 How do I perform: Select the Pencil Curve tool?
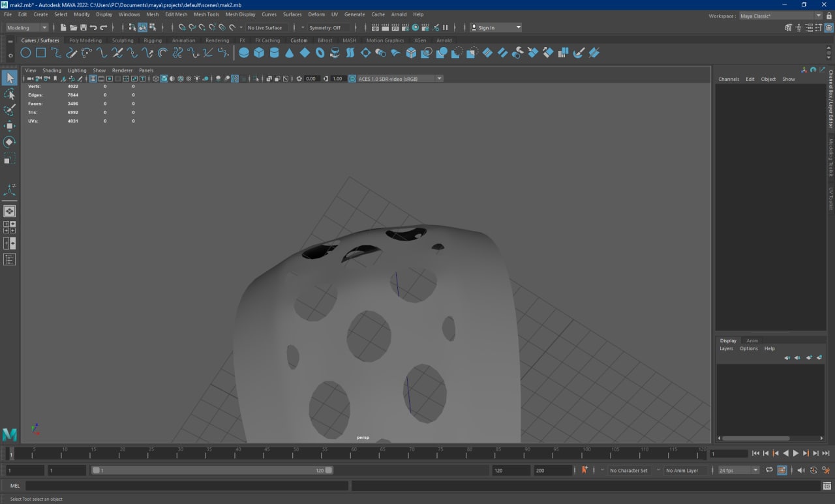pyautogui.click(x=72, y=53)
